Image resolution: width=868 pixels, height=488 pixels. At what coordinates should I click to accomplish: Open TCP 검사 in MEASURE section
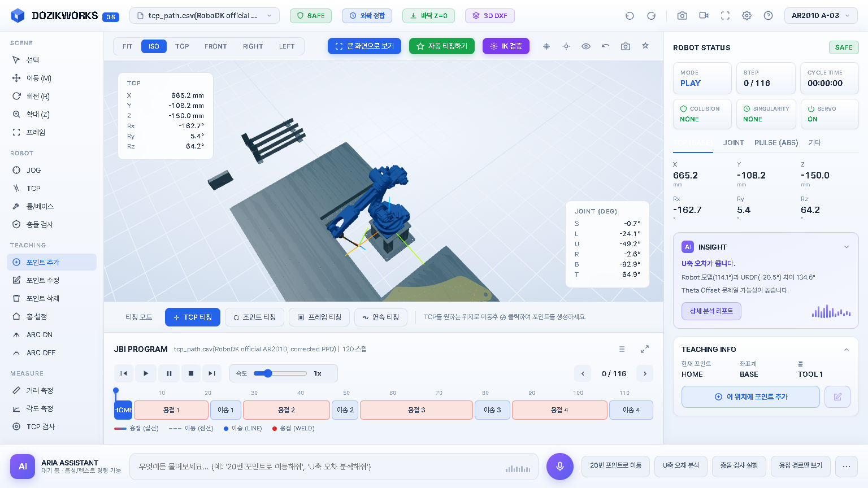pyautogui.click(x=51, y=426)
